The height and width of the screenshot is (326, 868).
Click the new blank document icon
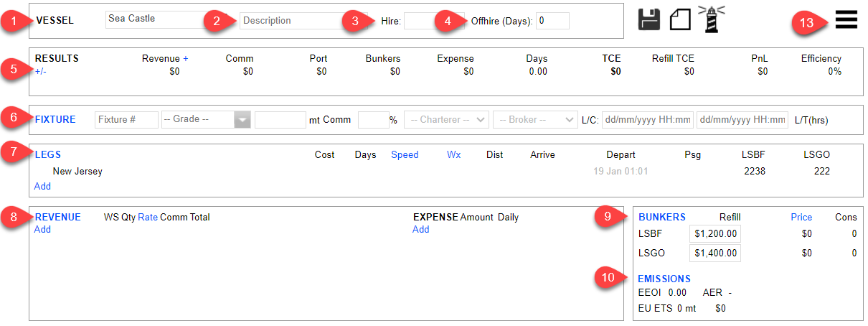[680, 19]
